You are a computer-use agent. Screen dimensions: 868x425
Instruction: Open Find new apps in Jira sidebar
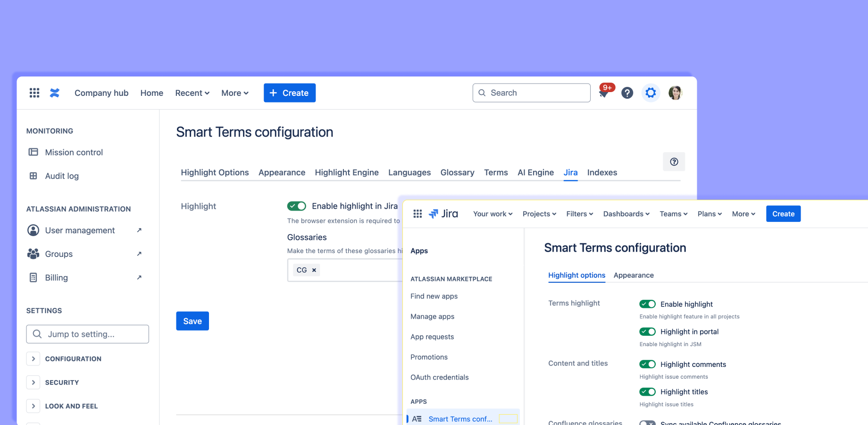coord(434,296)
